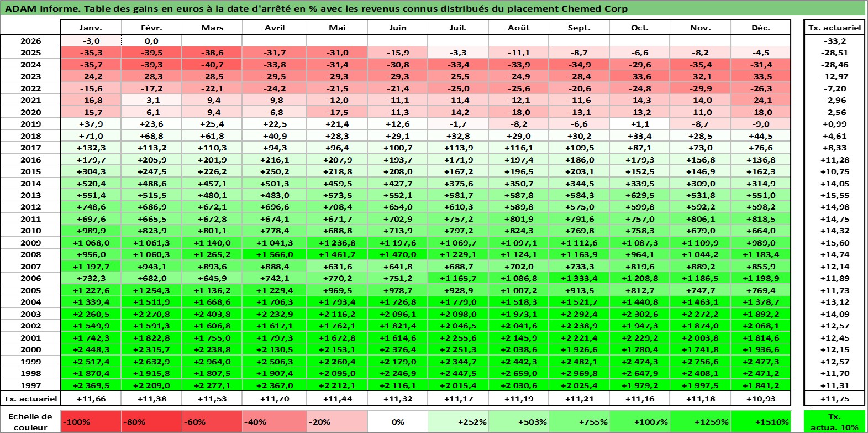Click the 'Tx. actuariel' row label at bottom left
Image resolution: width=868 pixels, height=433 pixels.
click(x=30, y=398)
